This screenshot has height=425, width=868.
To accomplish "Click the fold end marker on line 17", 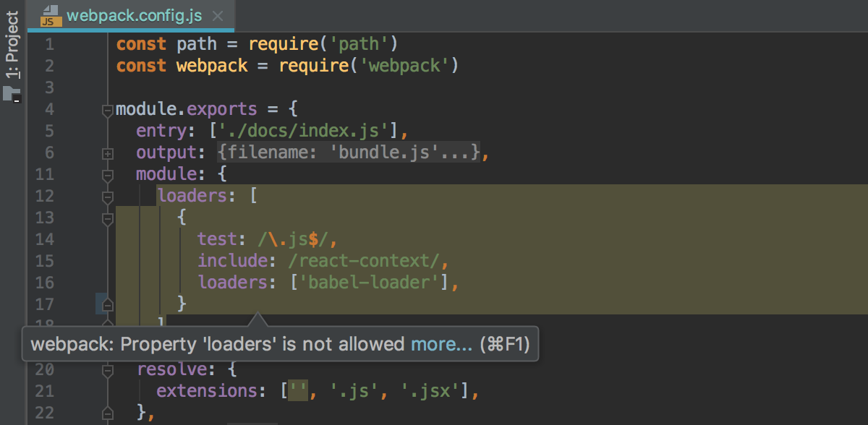I will pyautogui.click(x=108, y=304).
